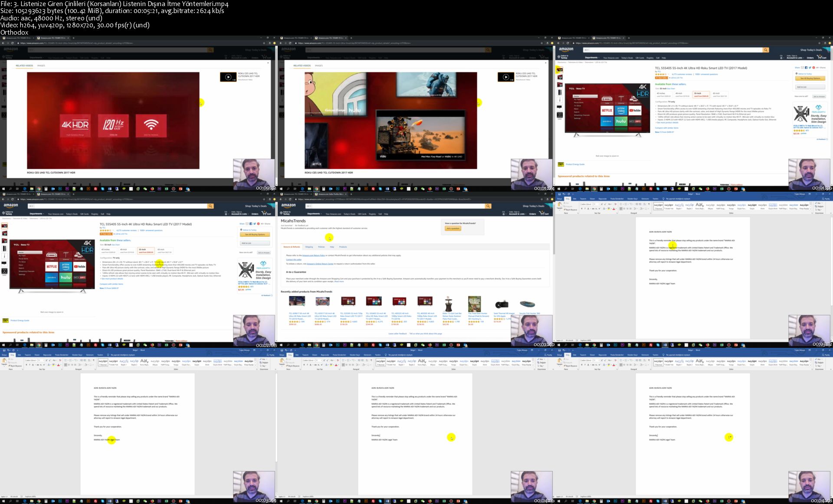Switch to the Products tab in the 00:02:40 frame
Viewport: 833px width, 504px height.
343,247
